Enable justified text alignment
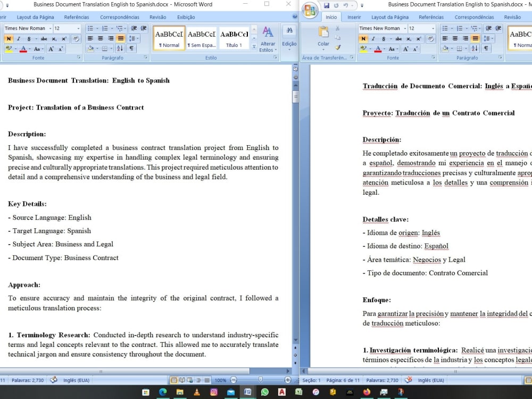Viewport: 532px width, 399px height. (x=121, y=38)
